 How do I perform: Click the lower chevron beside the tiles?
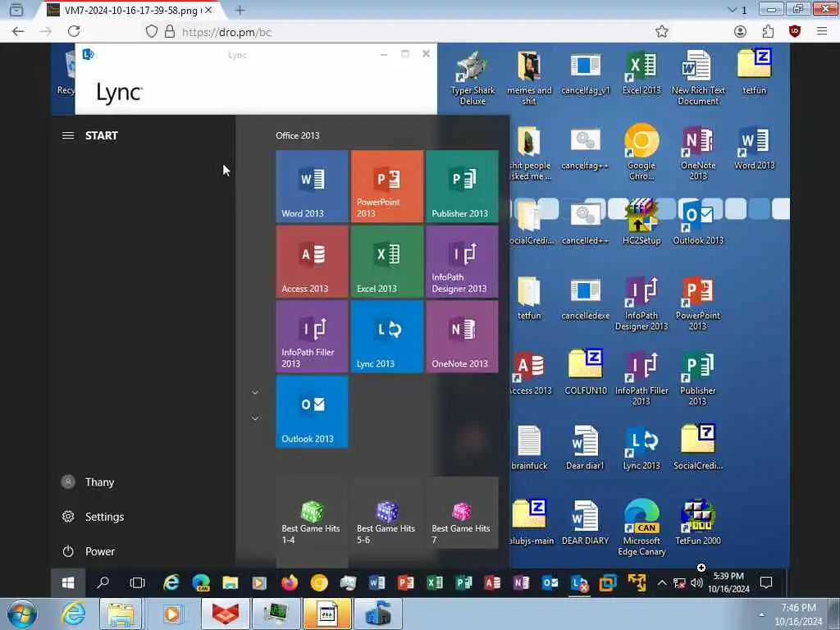coord(255,418)
